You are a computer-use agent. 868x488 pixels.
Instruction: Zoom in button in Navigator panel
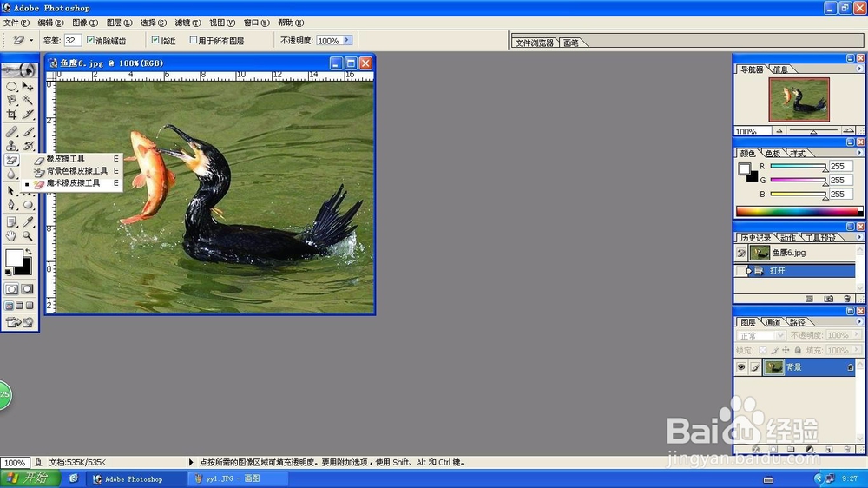click(x=847, y=131)
